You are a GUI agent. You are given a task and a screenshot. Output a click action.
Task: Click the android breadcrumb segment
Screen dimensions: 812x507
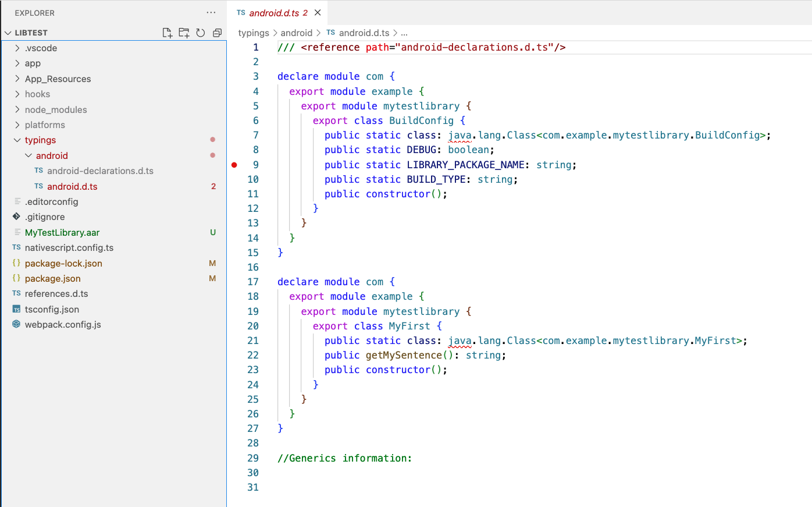coord(297,33)
